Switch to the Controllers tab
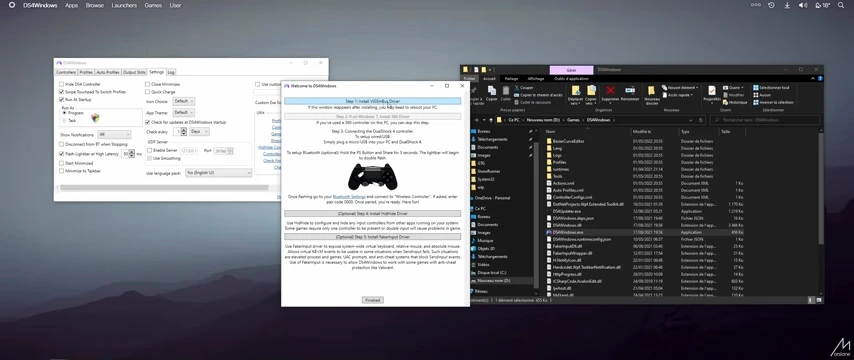 66,72
